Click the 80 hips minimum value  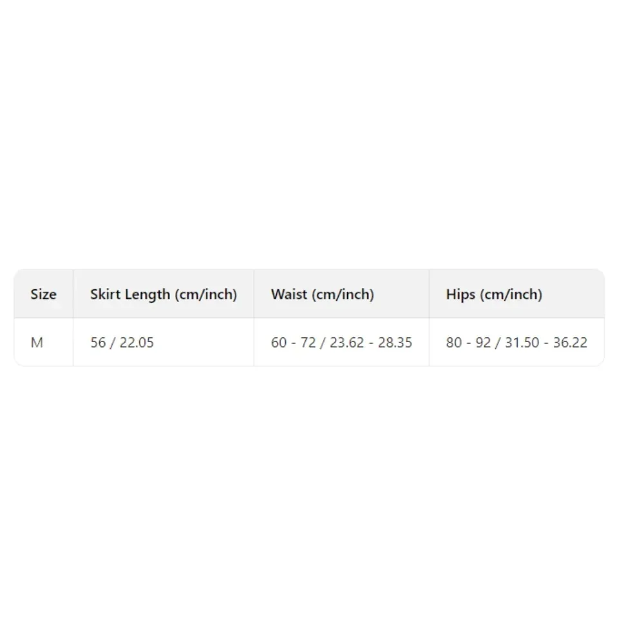pos(454,343)
